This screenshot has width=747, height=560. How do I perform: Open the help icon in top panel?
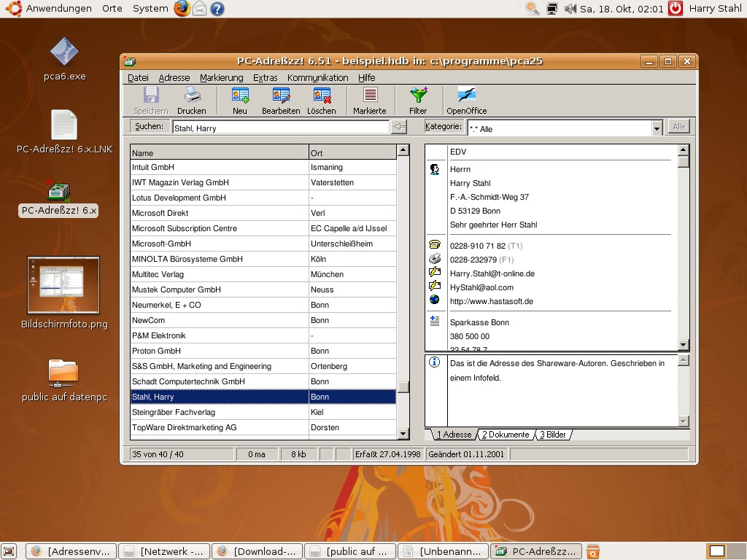pos(217,9)
